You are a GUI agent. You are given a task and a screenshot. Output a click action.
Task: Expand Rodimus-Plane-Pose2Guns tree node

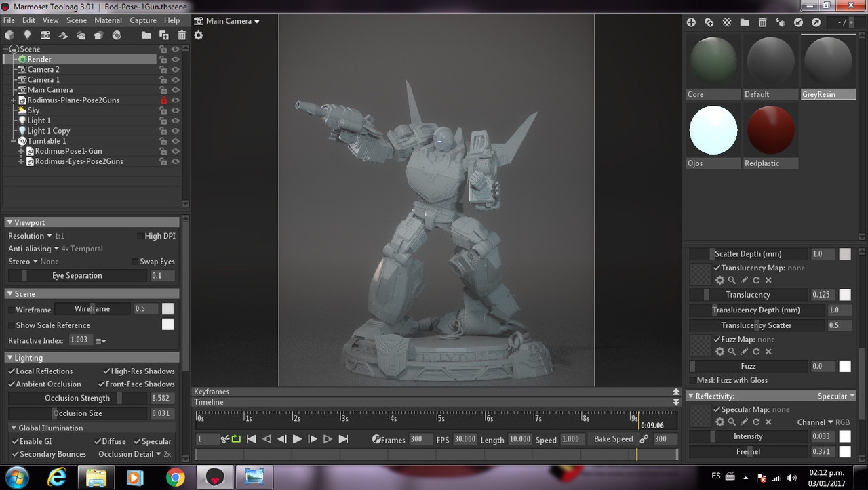click(14, 100)
